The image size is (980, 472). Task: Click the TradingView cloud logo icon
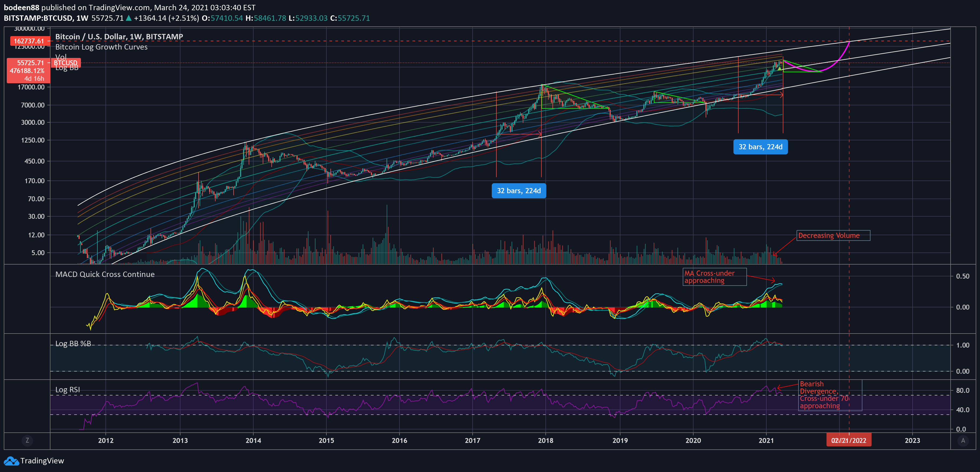pos(11,461)
